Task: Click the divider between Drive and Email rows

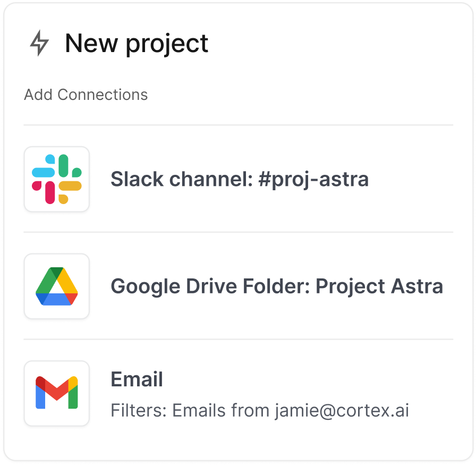Action: (x=239, y=339)
